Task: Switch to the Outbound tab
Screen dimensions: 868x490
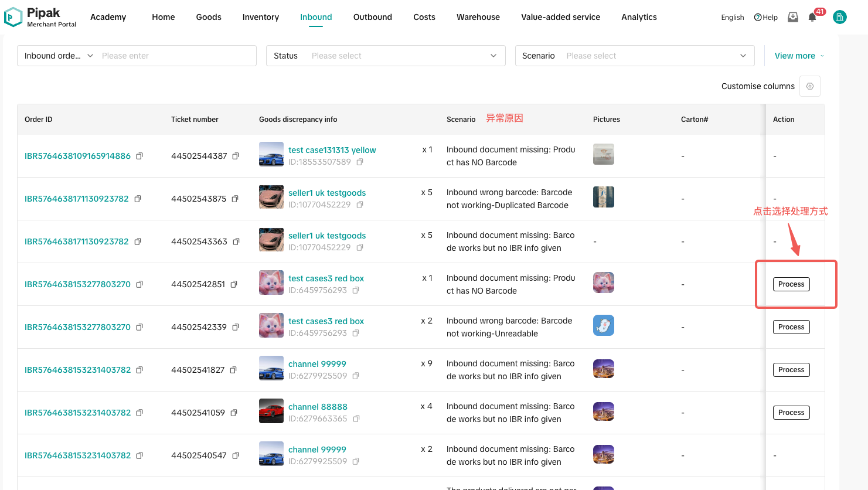Action: tap(372, 17)
